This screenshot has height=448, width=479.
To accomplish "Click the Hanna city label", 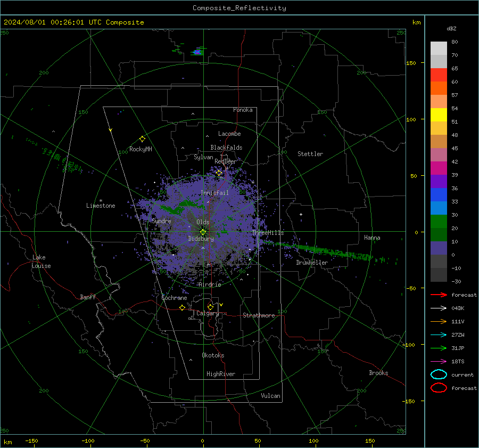I will click(x=372, y=238).
